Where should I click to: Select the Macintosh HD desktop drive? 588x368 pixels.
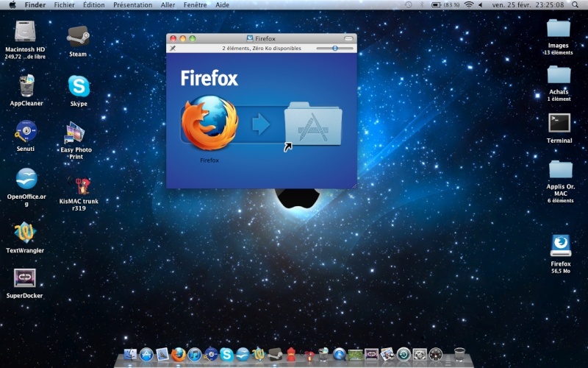click(x=25, y=31)
